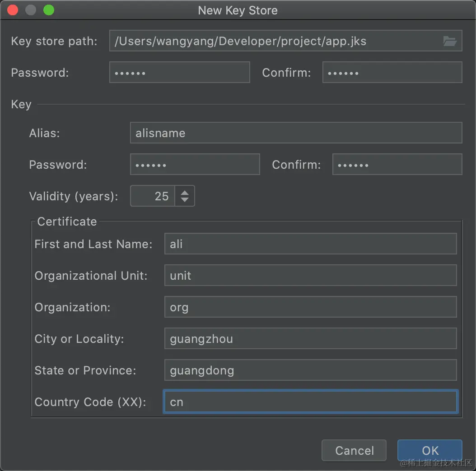
Task: Select the Organizational Unit field
Action: [310, 276]
